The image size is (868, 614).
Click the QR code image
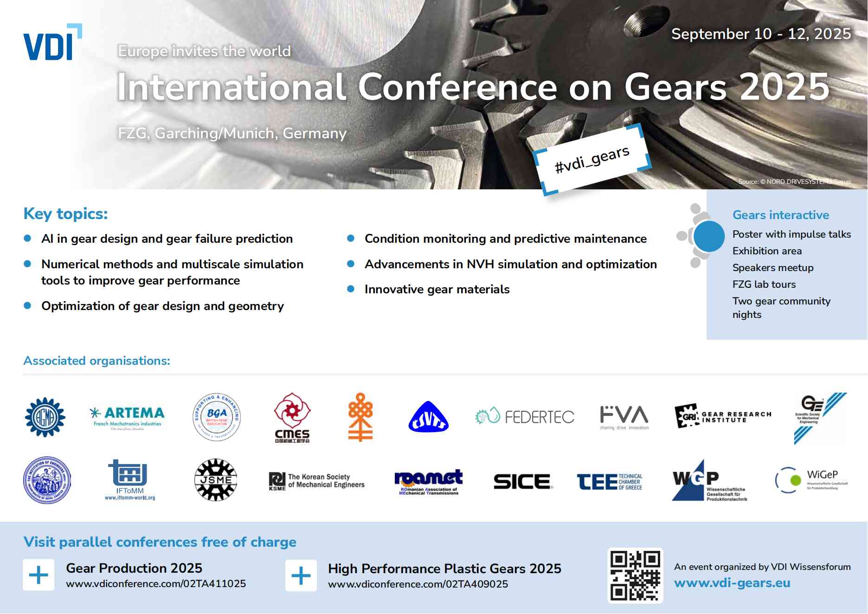pos(635,575)
